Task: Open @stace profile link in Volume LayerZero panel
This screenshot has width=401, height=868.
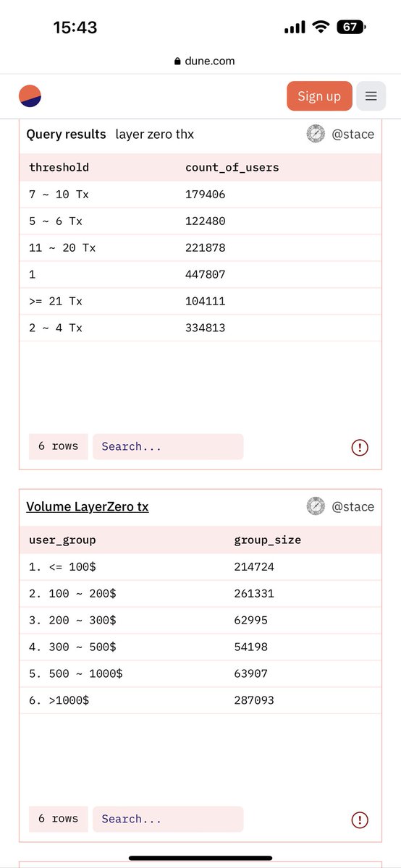Action: pyautogui.click(x=353, y=506)
